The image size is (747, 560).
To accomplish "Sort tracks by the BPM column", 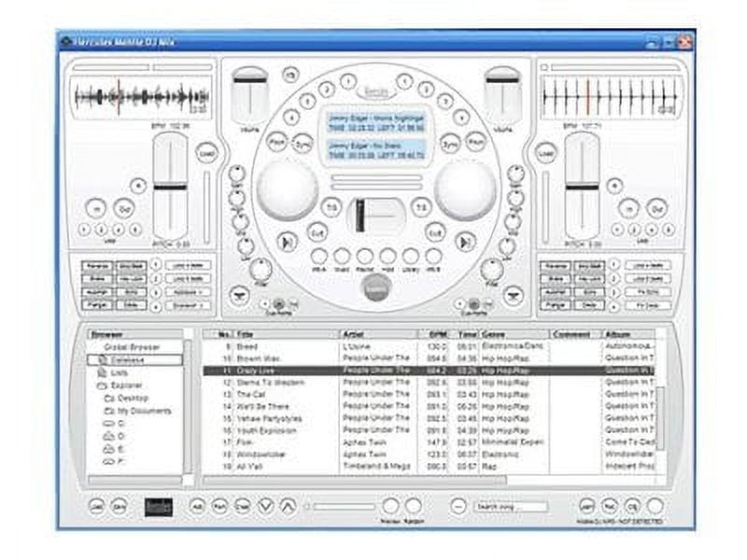I will [x=434, y=334].
